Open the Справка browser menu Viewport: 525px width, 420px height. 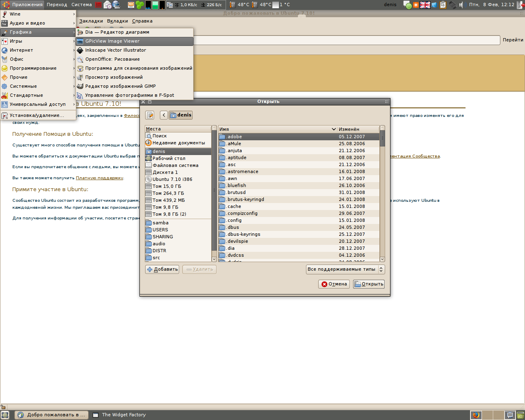(x=142, y=21)
